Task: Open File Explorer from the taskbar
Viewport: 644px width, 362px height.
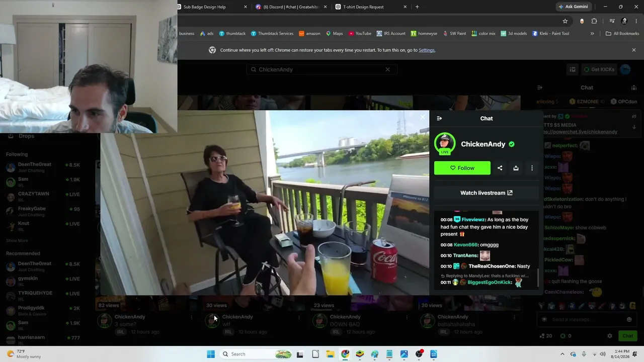Action: [x=330, y=354]
